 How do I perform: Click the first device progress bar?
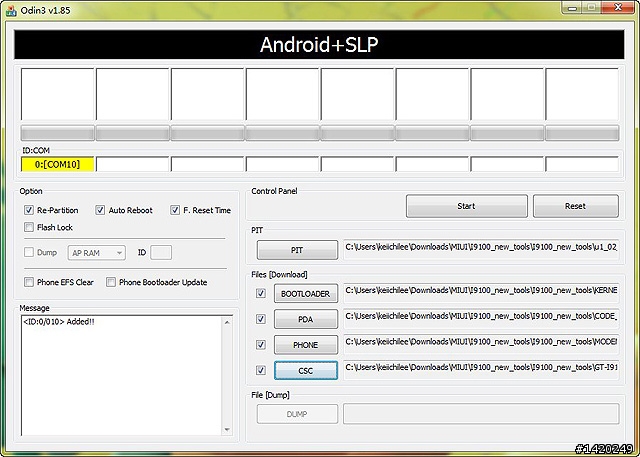click(x=58, y=133)
